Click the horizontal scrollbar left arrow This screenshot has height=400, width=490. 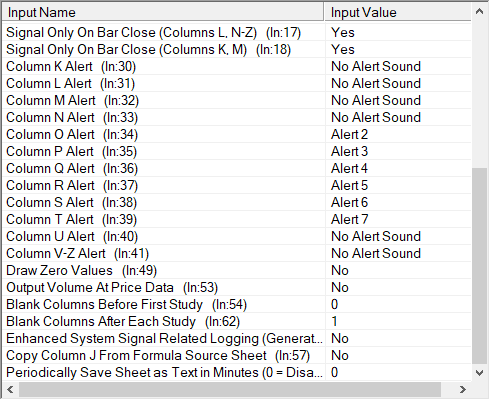coord(10,389)
